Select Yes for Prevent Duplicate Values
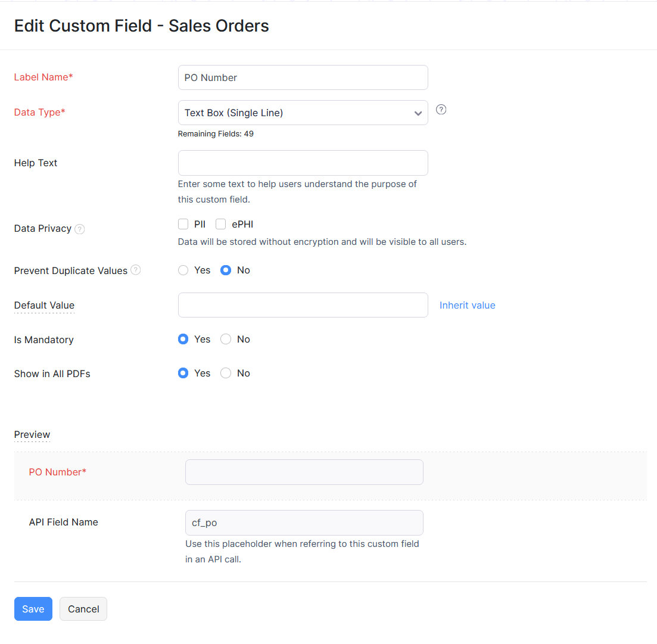Viewport: 657px width, 644px height. click(x=183, y=270)
